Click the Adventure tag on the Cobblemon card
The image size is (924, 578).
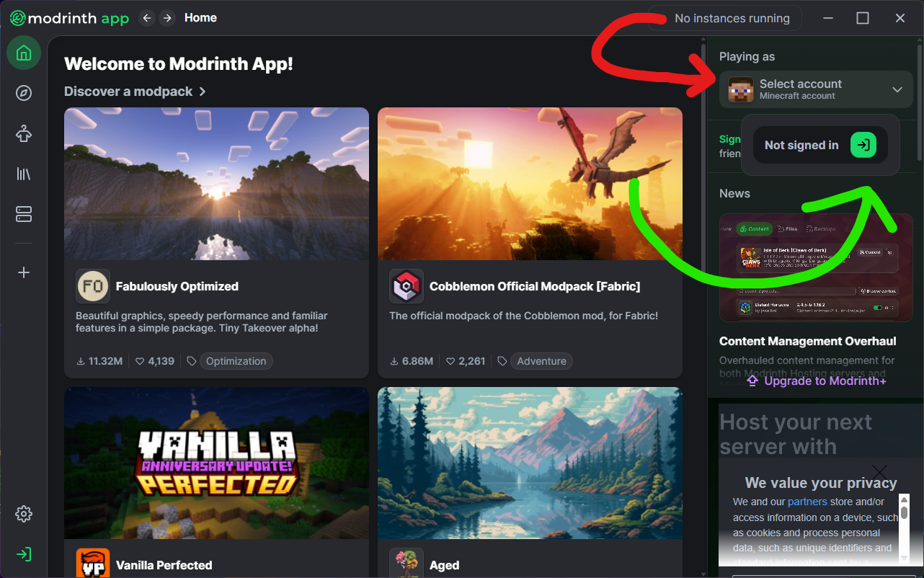click(x=541, y=361)
